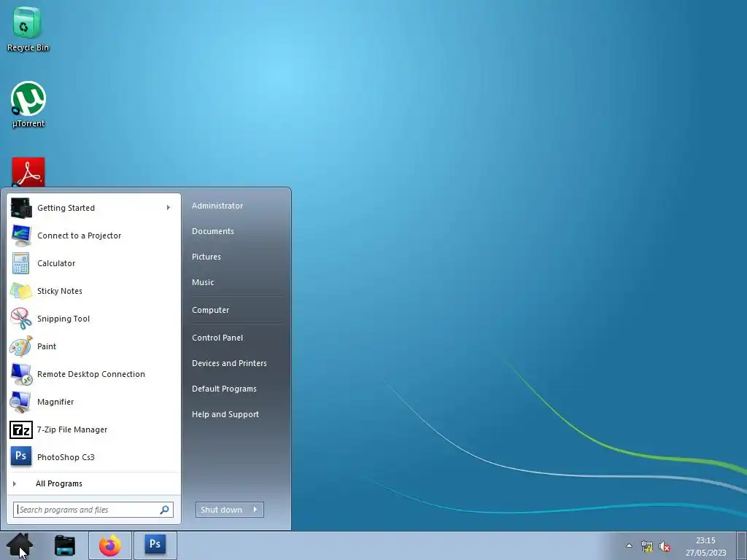Open the Adobe Acrobat desktop shortcut
Viewport: 747px width, 560px height.
[28, 172]
